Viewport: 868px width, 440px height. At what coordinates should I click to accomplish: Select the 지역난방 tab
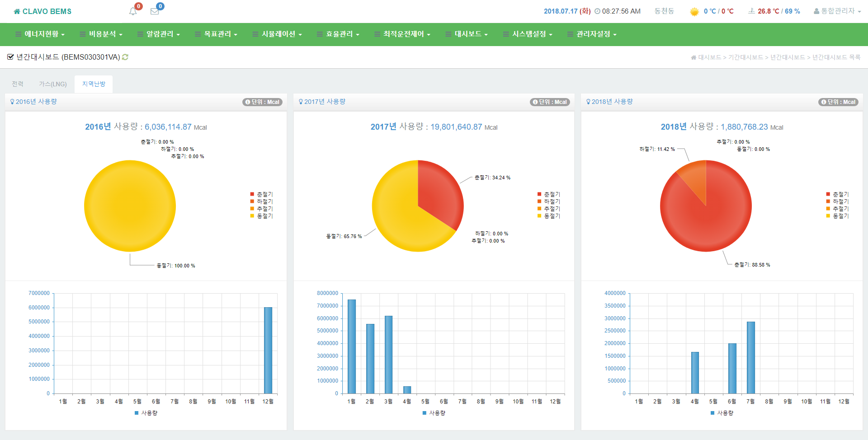(x=94, y=84)
